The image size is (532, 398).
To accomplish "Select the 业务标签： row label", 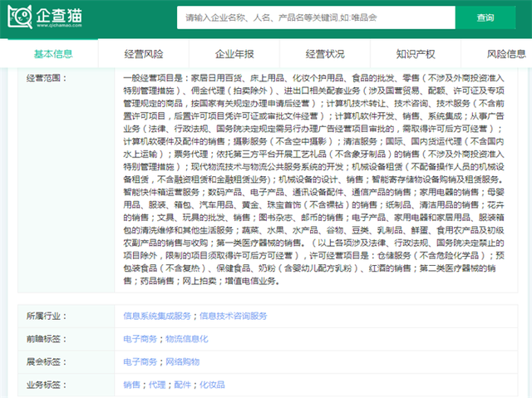I will [x=47, y=385].
